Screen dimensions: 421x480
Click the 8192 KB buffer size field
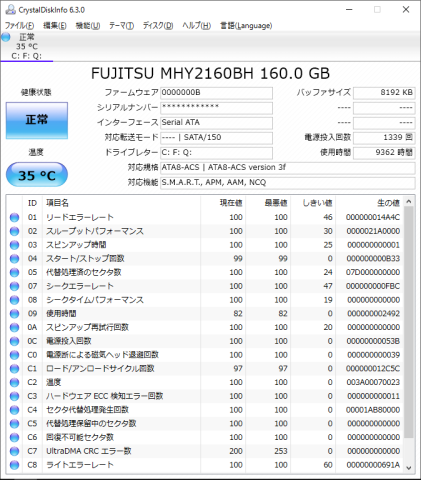(384, 93)
